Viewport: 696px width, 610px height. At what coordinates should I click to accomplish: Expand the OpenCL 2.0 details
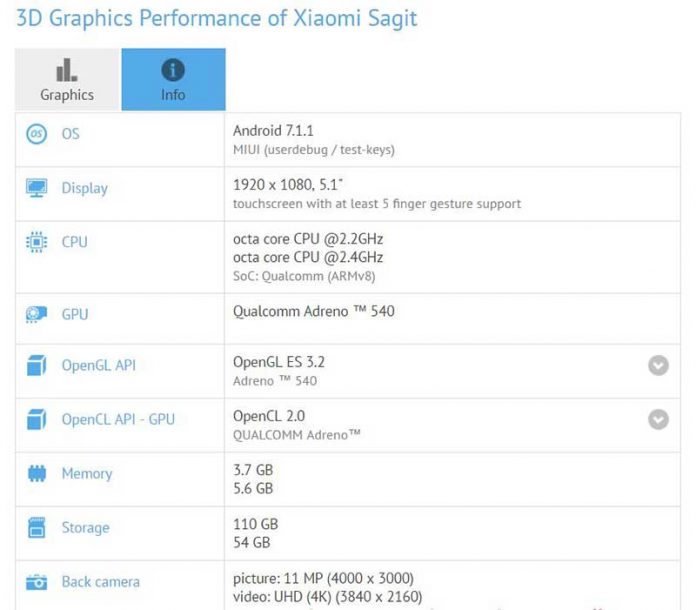658,420
